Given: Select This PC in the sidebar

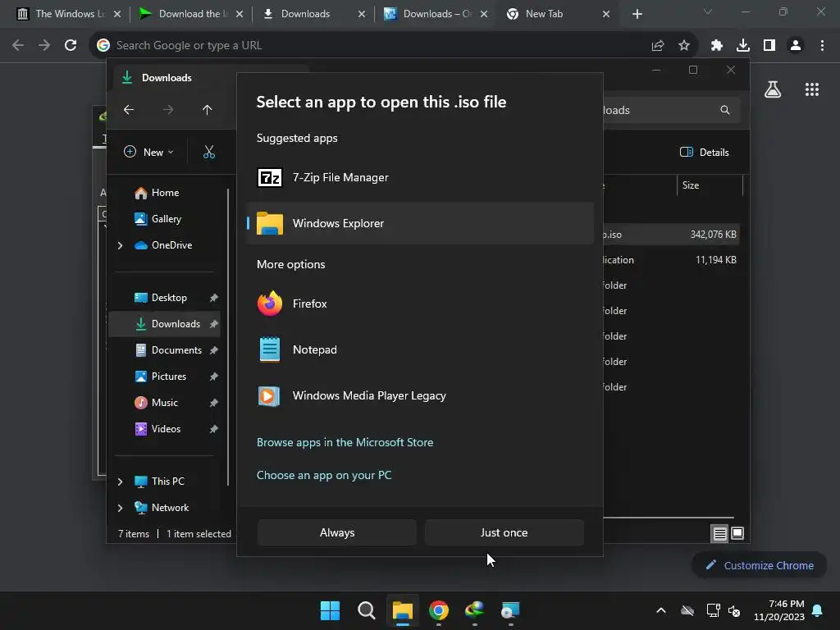Looking at the screenshot, I should (158, 481).
